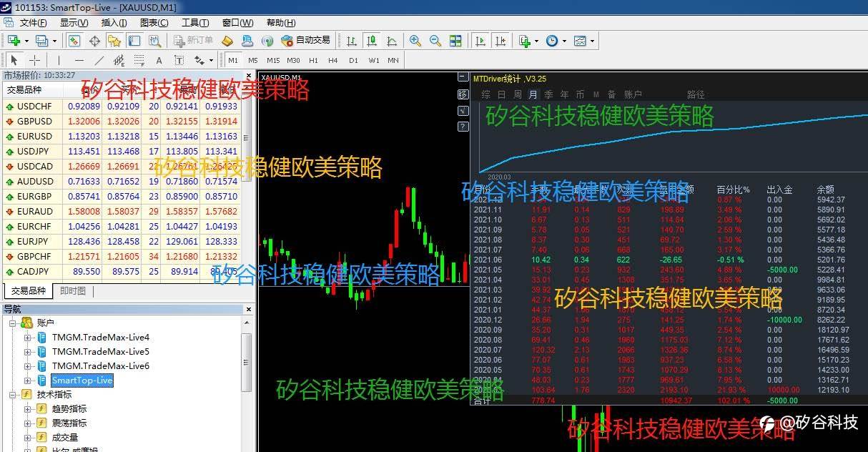Tile chart windows icon

(x=455, y=41)
